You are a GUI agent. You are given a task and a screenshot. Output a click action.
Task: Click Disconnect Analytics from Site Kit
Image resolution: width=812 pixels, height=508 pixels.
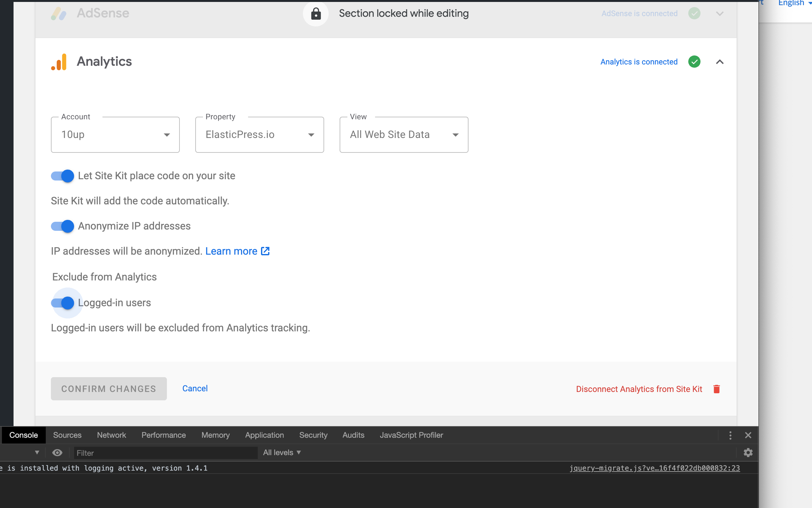tap(639, 389)
